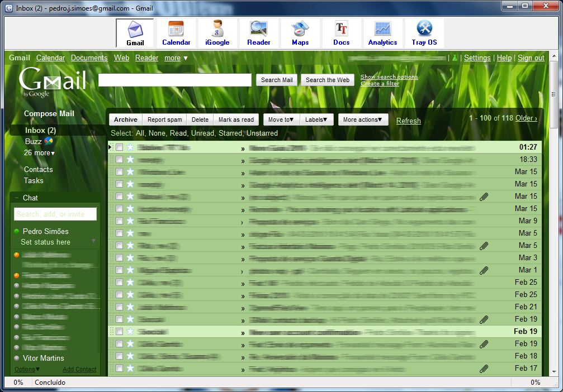Image resolution: width=563 pixels, height=392 pixels.
Task: Click the Gmail window title bar icon
Action: pos(9,8)
